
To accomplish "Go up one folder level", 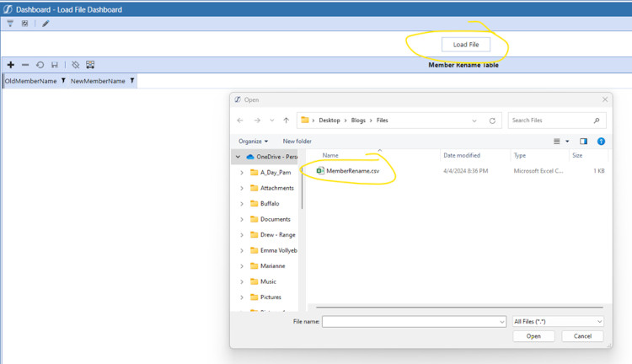I will [287, 120].
